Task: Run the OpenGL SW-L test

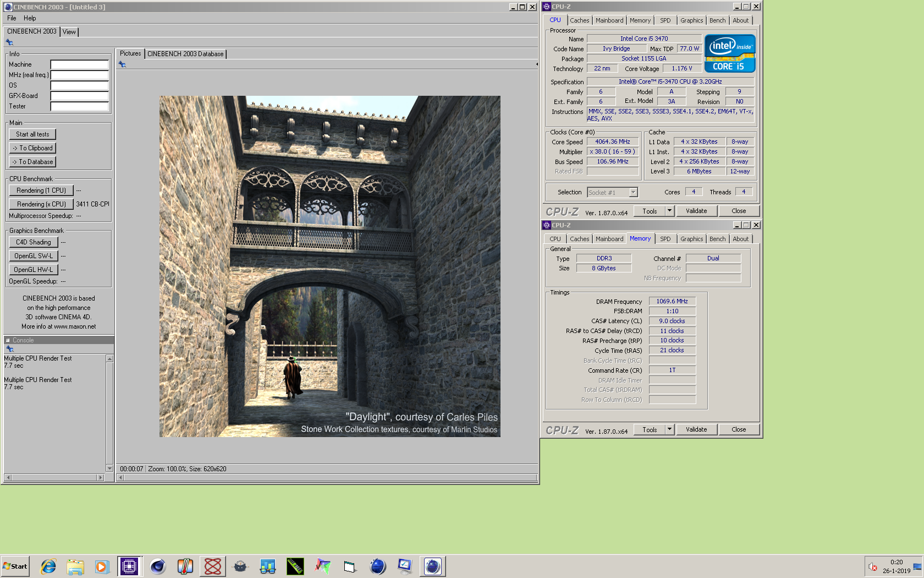Action: [34, 256]
